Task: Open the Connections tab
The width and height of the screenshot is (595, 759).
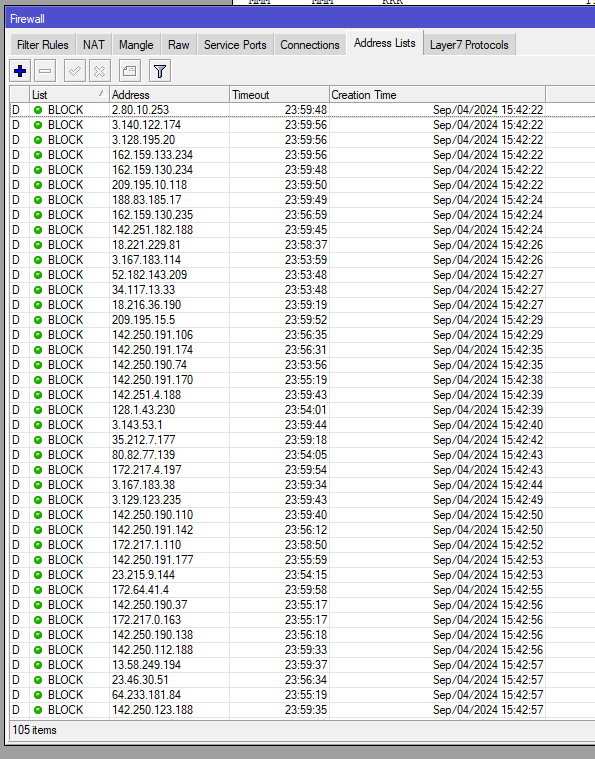Action: pyautogui.click(x=310, y=45)
